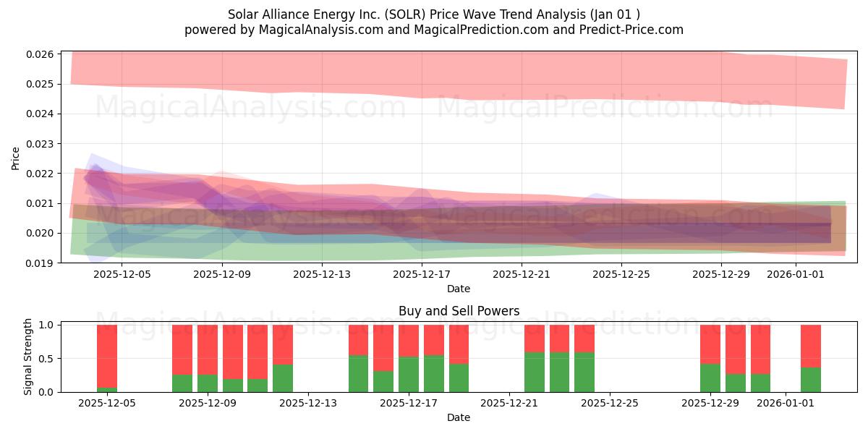Click 2025-12-13 on the Buy and Sell chart's date axis

[x=308, y=404]
